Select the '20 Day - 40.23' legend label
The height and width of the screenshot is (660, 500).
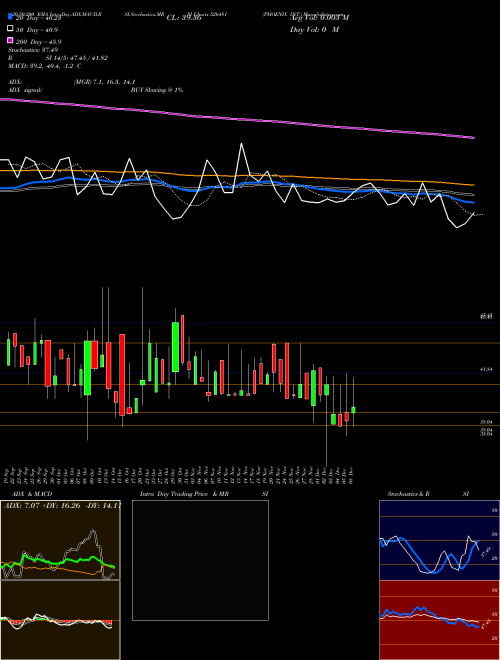[x=39, y=18]
